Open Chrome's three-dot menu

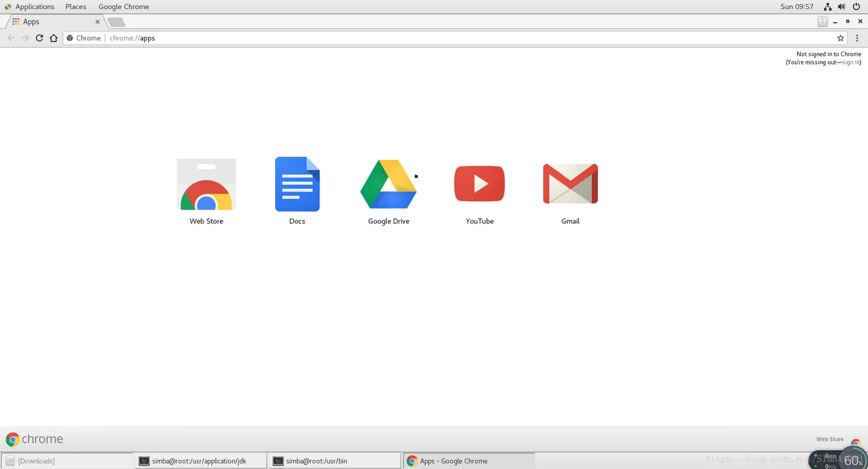(857, 38)
